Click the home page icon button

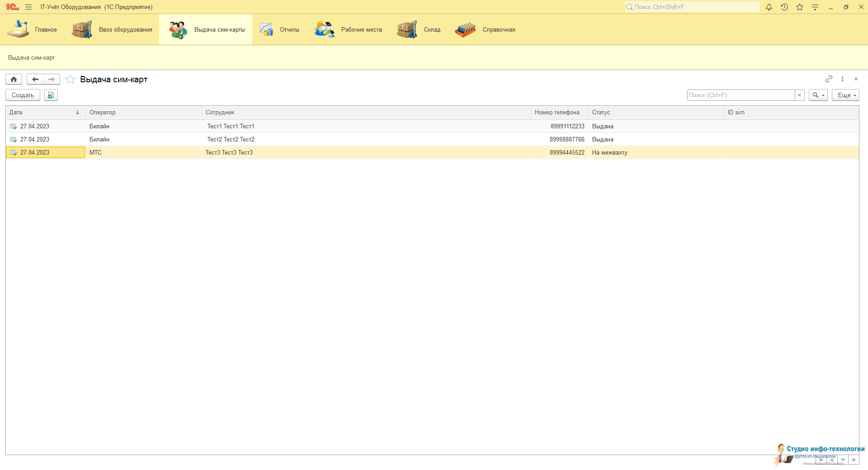14,80
